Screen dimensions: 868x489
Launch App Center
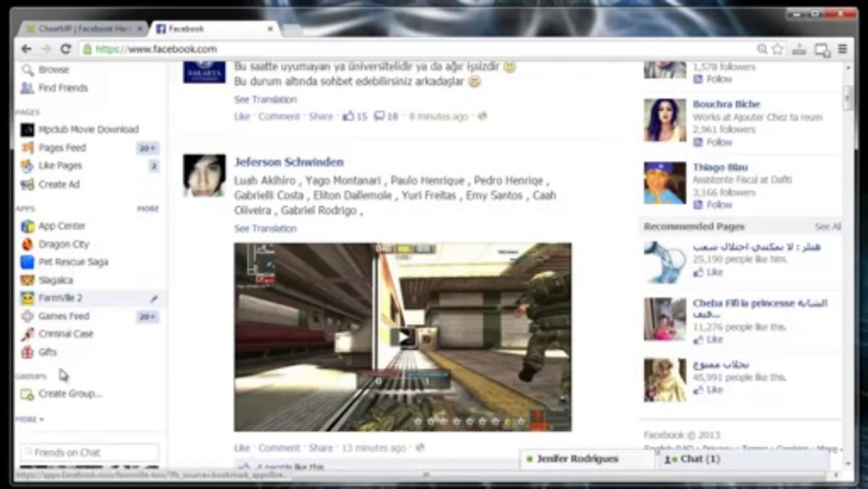[x=62, y=225]
